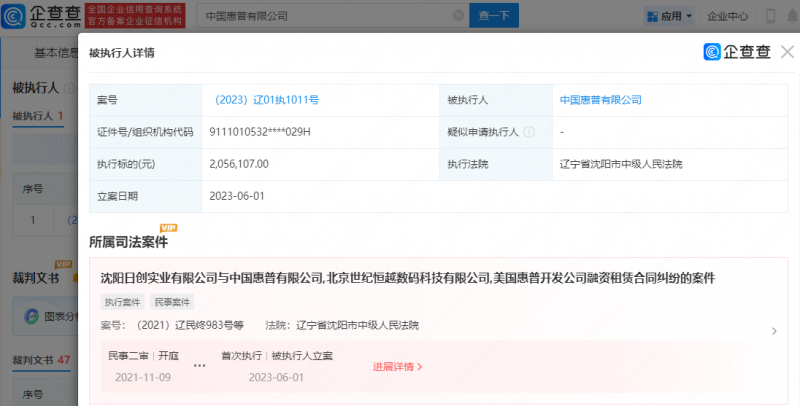Select the date 2021-11-09 under 民事二审
800x406 pixels.
coord(143,377)
